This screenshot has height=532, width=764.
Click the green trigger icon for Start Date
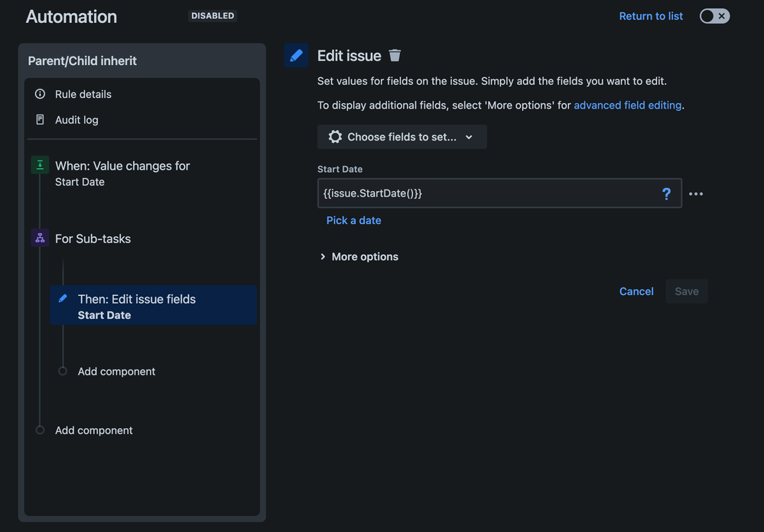click(x=40, y=165)
